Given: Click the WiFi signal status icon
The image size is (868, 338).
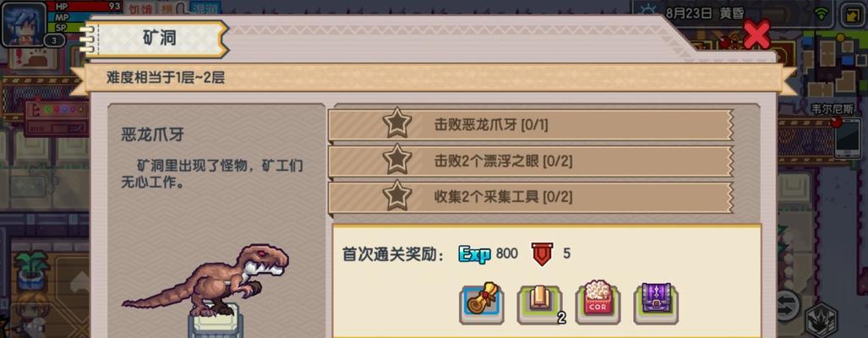Looking at the screenshot, I should (823, 14).
